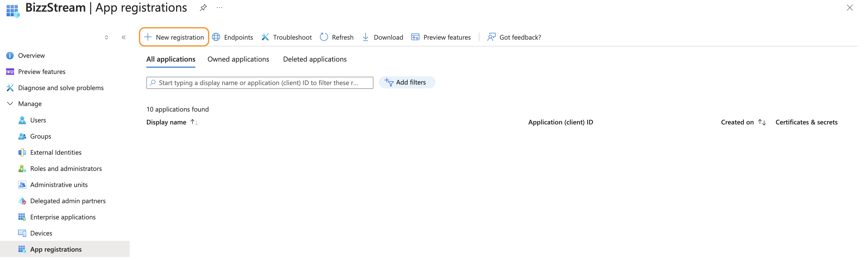Click the '10 applications found' text

(x=178, y=110)
